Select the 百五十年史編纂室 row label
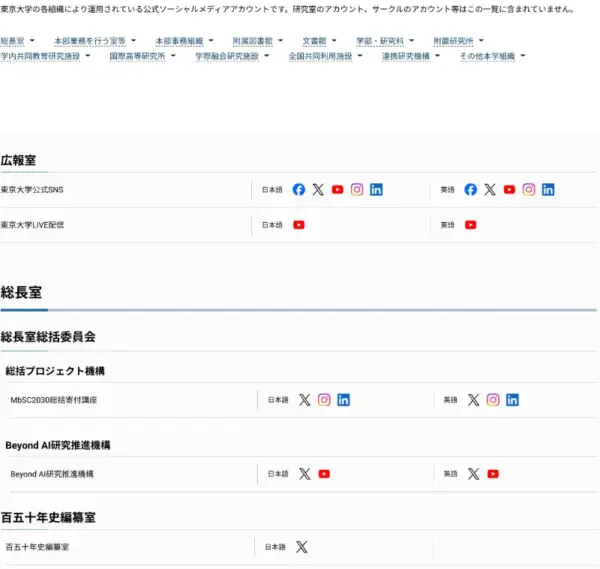This screenshot has height=569, width=600. [x=37, y=547]
